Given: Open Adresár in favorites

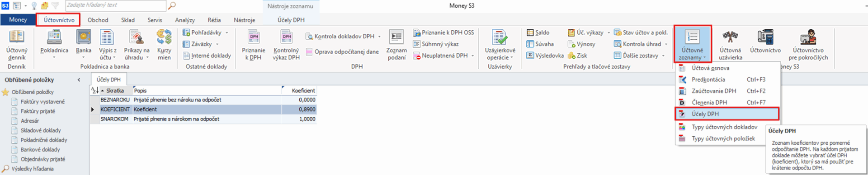Looking at the screenshot, I should 30,121.
